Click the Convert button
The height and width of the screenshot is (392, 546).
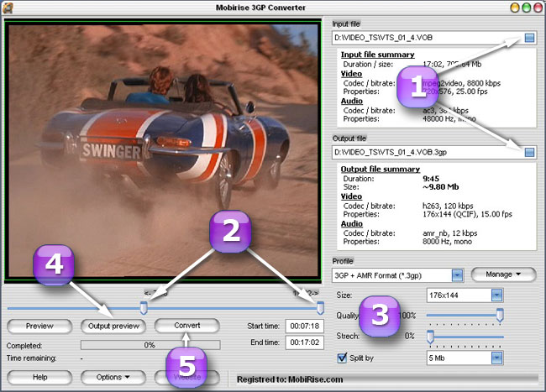(187, 326)
